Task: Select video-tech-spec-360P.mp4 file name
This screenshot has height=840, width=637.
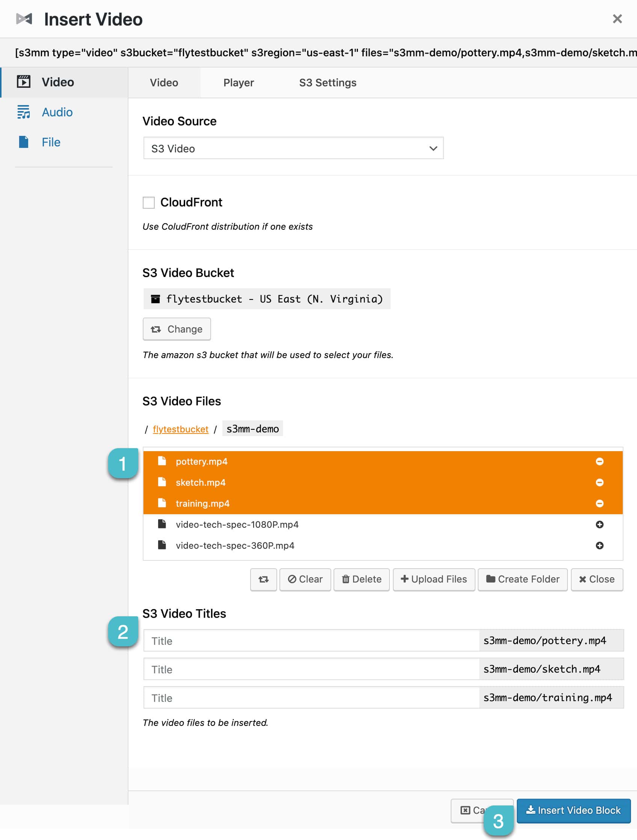Action: pos(235,545)
